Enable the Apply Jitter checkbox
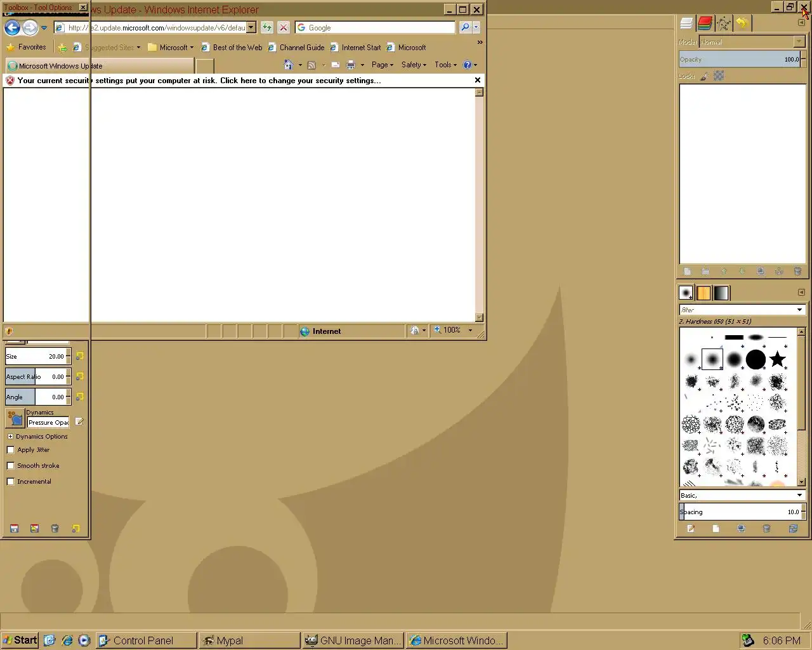Viewport: 812px width, 650px height. point(10,450)
